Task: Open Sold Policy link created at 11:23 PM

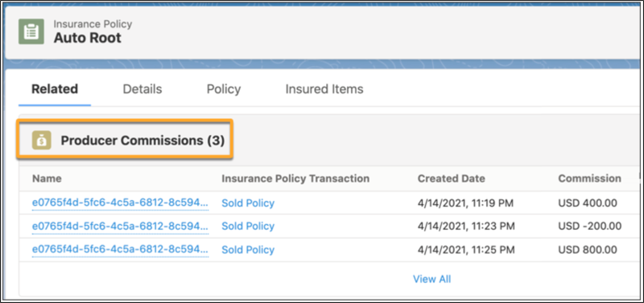Action: coord(248,227)
